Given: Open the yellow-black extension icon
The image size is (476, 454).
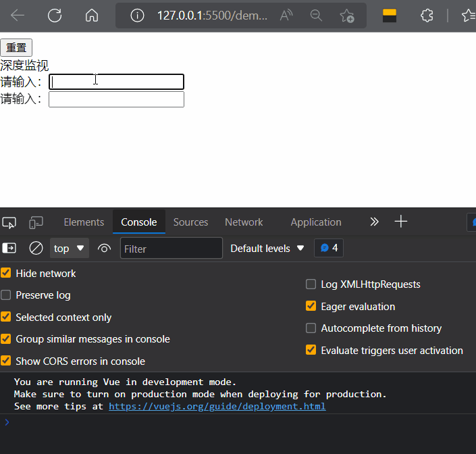Looking at the screenshot, I should (390, 16).
